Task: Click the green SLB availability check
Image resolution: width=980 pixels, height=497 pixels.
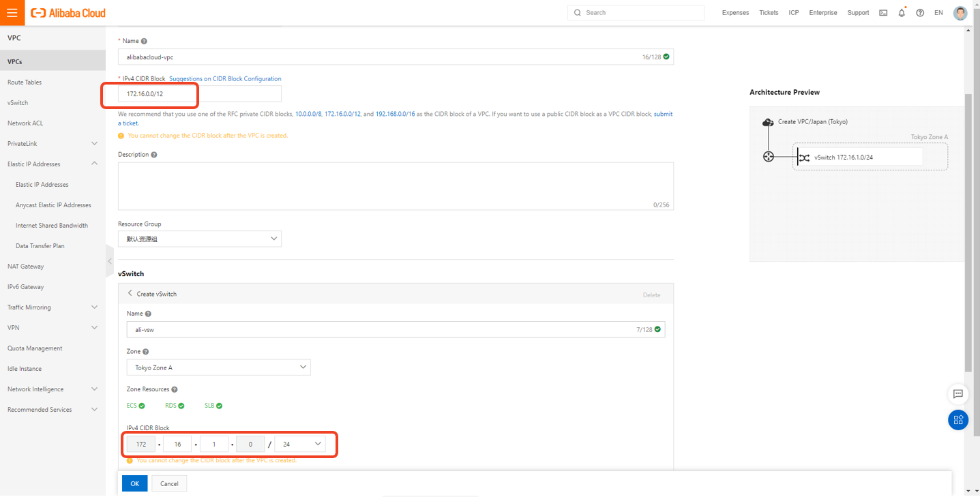Action: click(x=220, y=406)
